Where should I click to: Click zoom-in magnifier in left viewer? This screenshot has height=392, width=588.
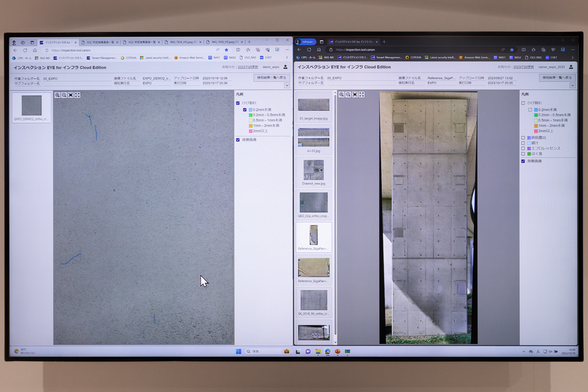(57, 95)
